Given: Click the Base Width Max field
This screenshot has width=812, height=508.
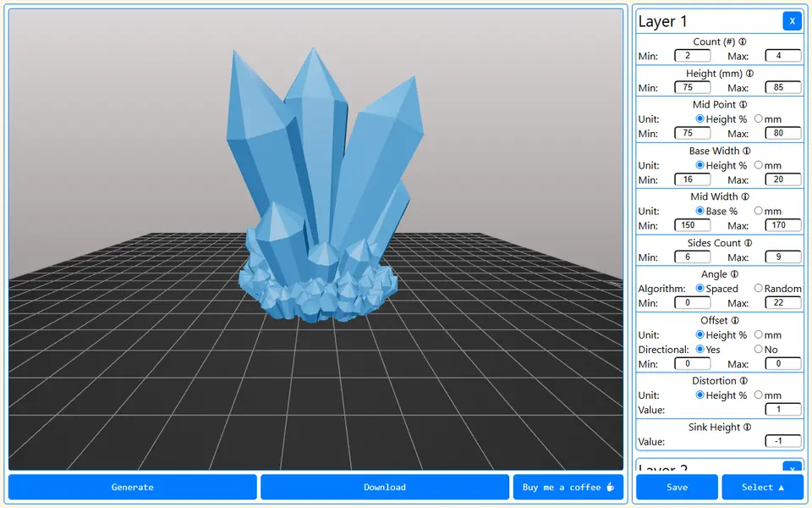Looking at the screenshot, I should (x=783, y=179).
